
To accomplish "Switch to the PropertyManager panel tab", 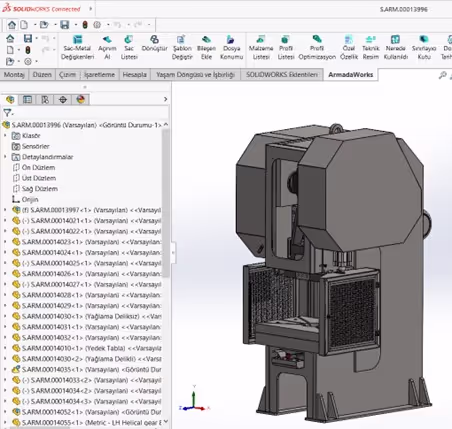I will pyautogui.click(x=27, y=99).
